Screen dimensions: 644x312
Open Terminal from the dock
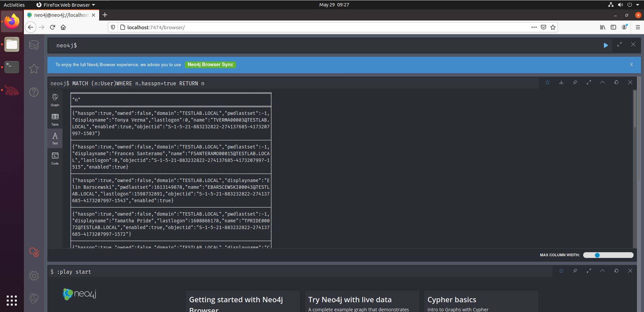[12, 67]
